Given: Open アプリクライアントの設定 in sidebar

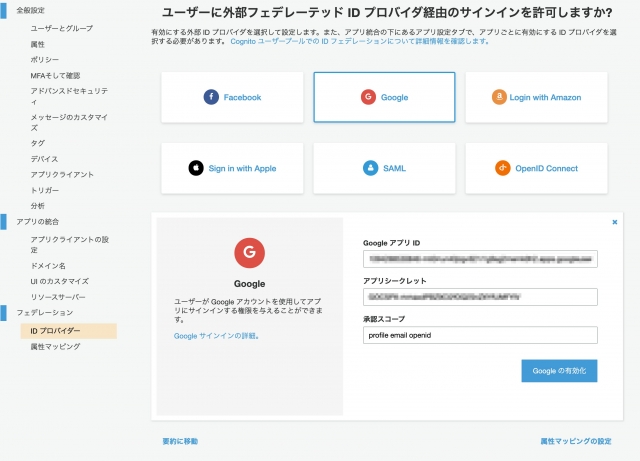Looking at the screenshot, I should [70, 245].
